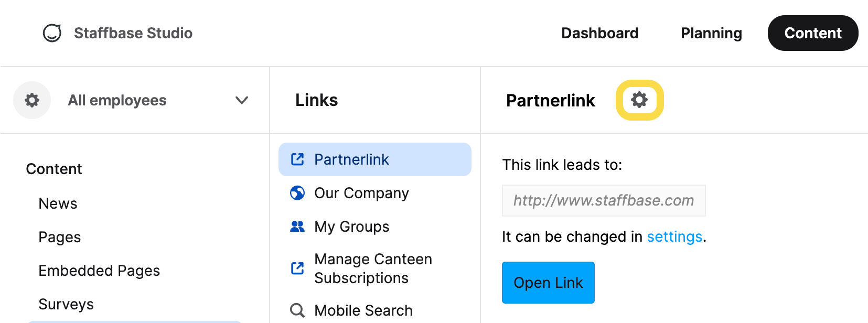This screenshot has width=868, height=323.
Task: Click the Manage Canteen Subscriptions link icon
Action: point(297,268)
